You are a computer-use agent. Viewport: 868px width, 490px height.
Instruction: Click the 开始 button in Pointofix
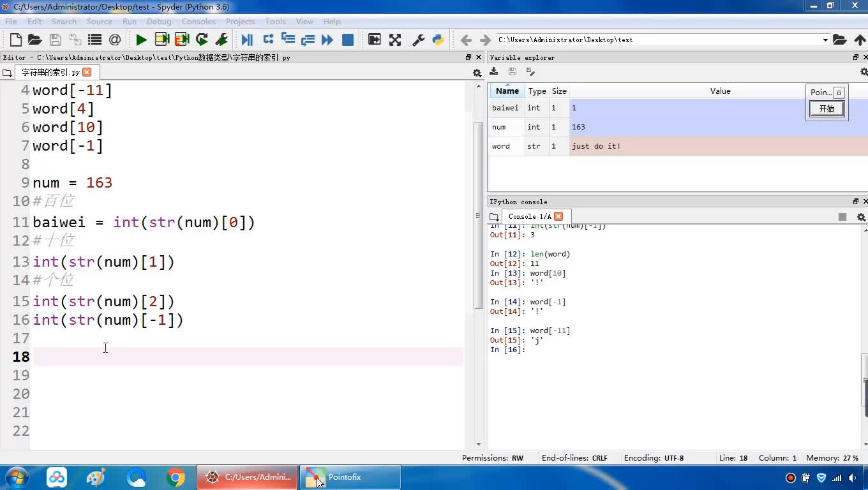click(x=827, y=108)
